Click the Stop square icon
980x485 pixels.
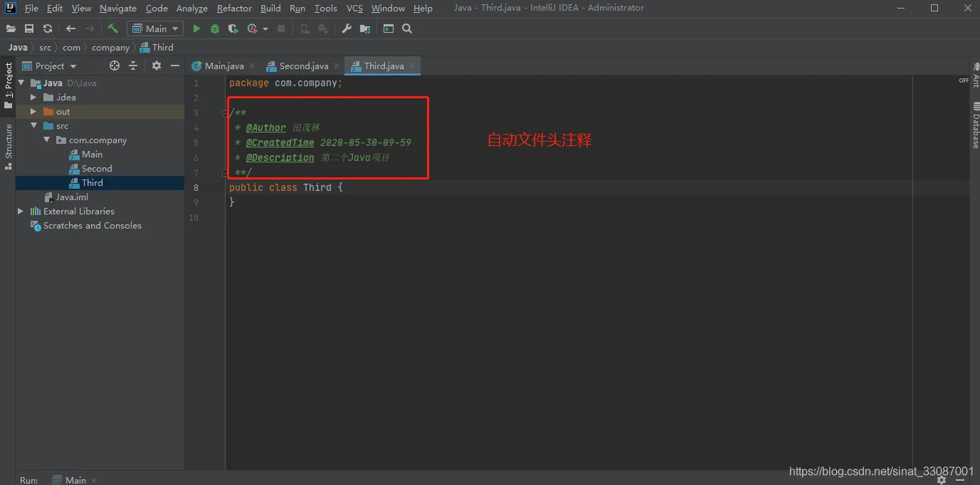click(281, 28)
